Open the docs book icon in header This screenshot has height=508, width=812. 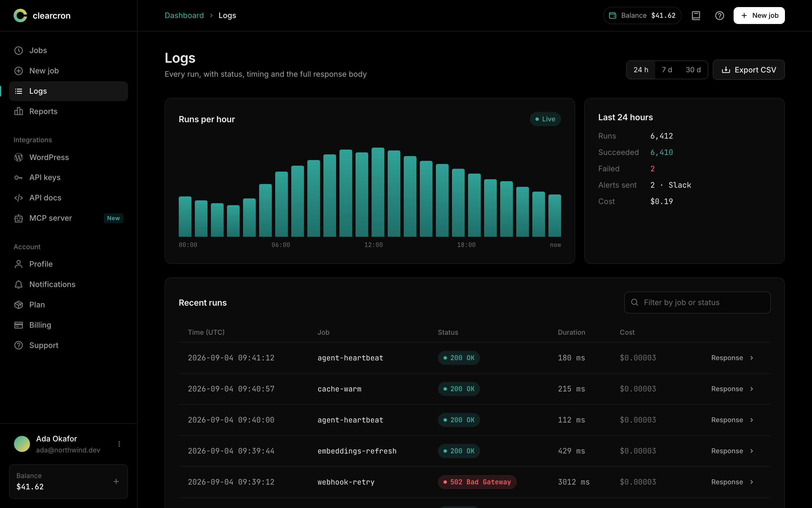696,16
